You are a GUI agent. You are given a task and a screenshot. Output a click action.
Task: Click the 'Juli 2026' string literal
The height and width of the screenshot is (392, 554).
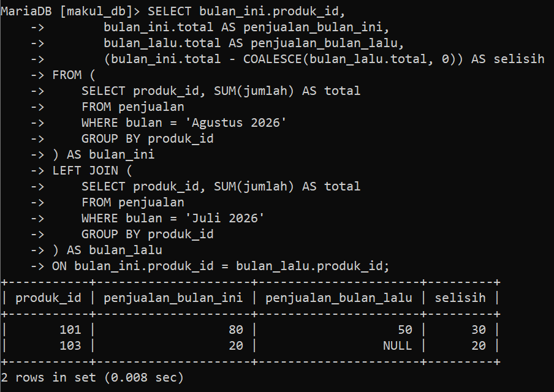point(225,218)
